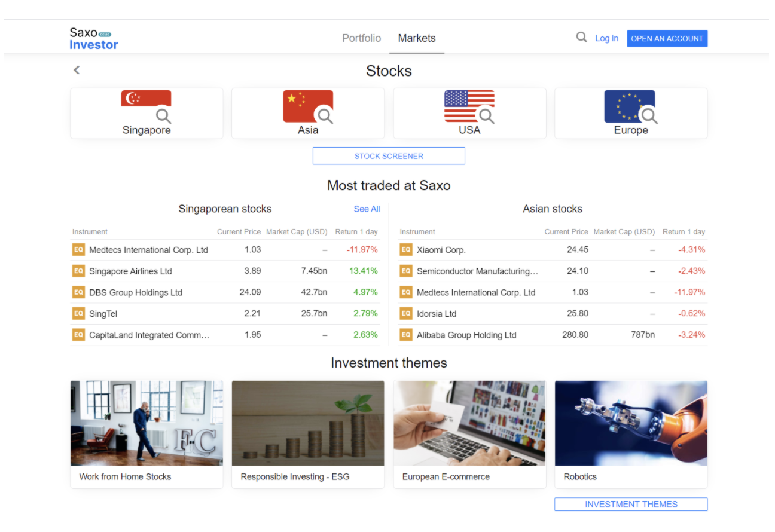
Task: Open the Investment Themes button
Action: coord(631,504)
